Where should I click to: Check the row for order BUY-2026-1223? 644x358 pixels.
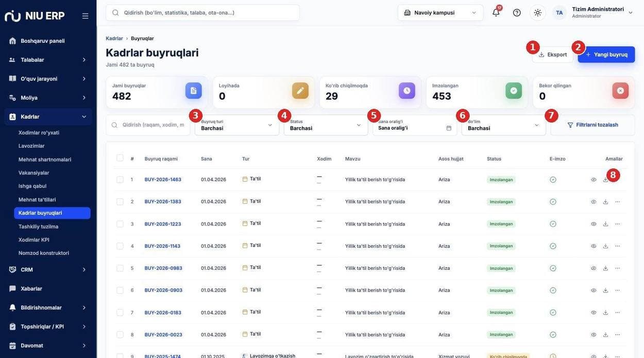tap(120, 224)
